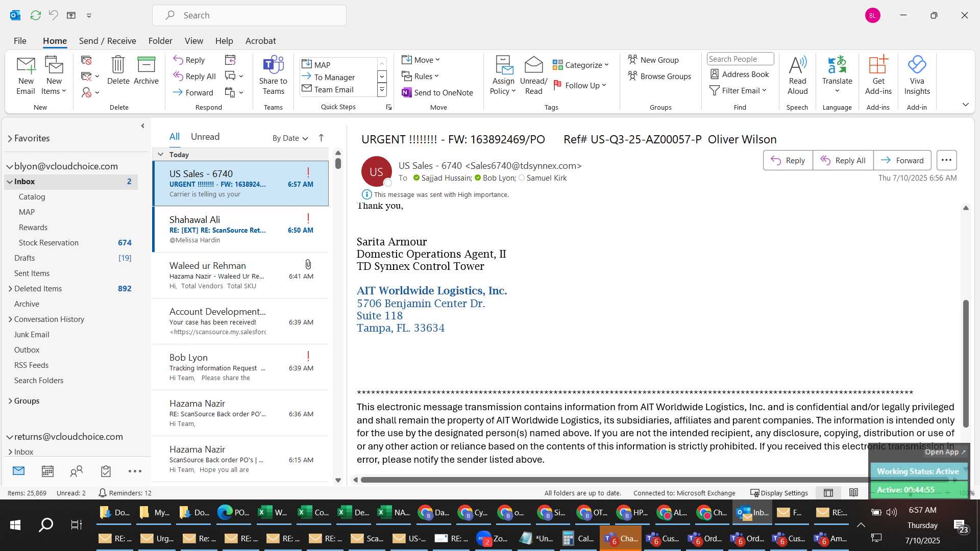Expand the Groups section
The width and height of the screenshot is (980, 551).
[10, 401]
